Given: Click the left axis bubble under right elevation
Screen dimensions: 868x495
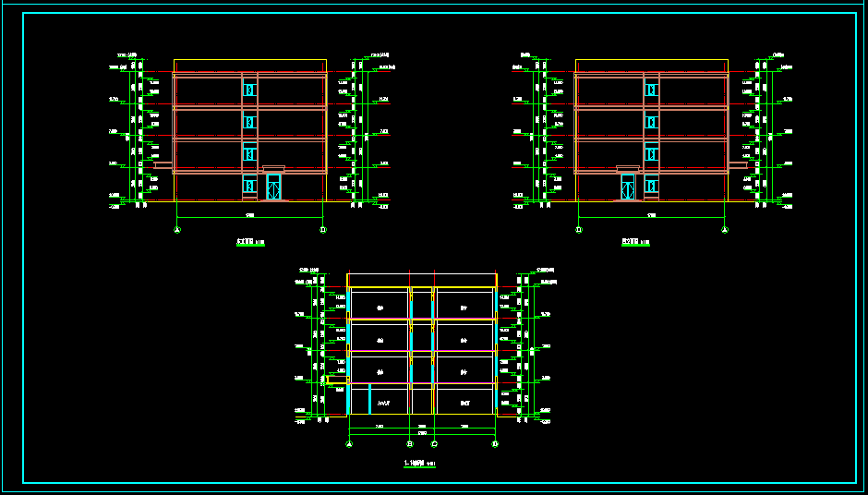Looking at the screenshot, I should click(579, 230).
